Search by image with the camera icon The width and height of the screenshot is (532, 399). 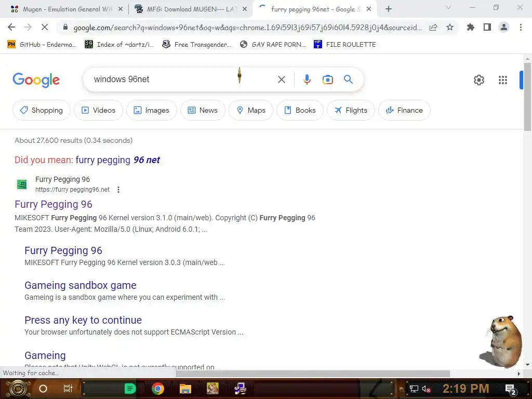tap(327, 79)
